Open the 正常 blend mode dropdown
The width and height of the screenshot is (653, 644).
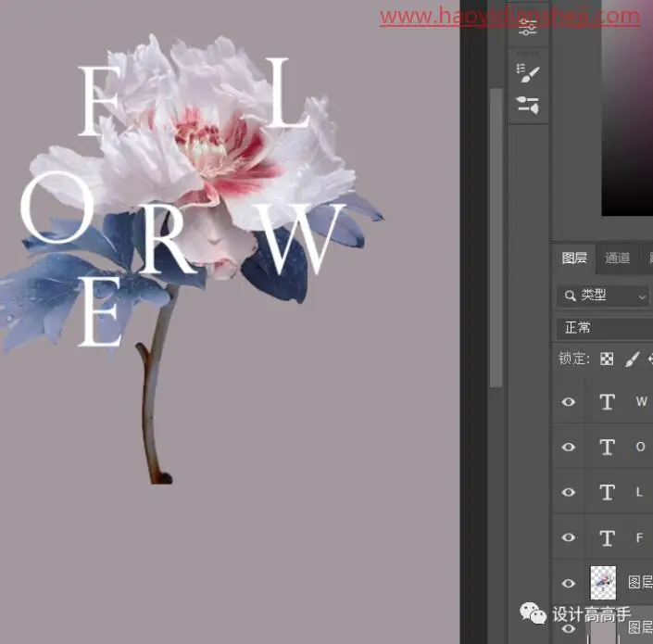click(605, 328)
